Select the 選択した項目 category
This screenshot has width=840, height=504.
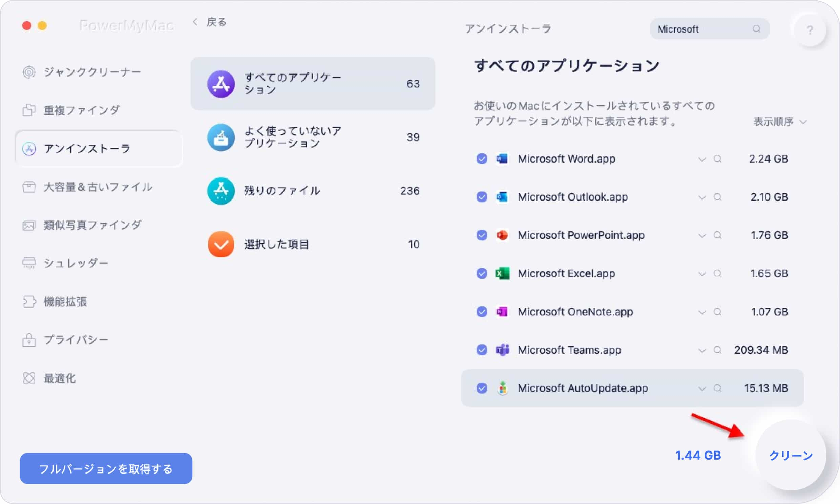coord(313,244)
